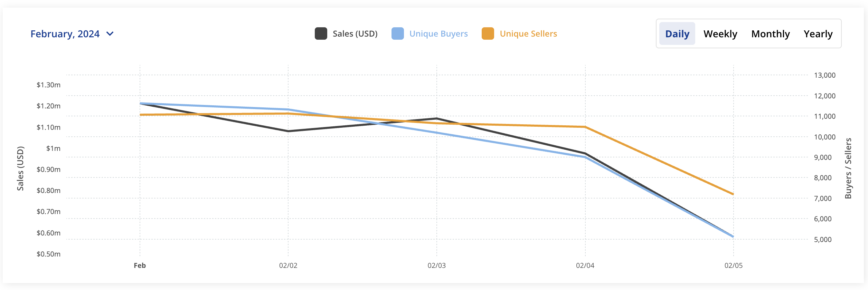Switch to Monthly view
This screenshot has height=290, width=868.
(x=771, y=34)
